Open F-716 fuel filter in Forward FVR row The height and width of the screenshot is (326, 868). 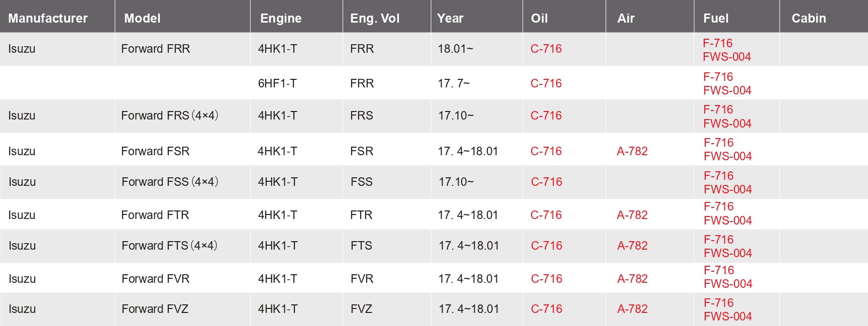719,270
